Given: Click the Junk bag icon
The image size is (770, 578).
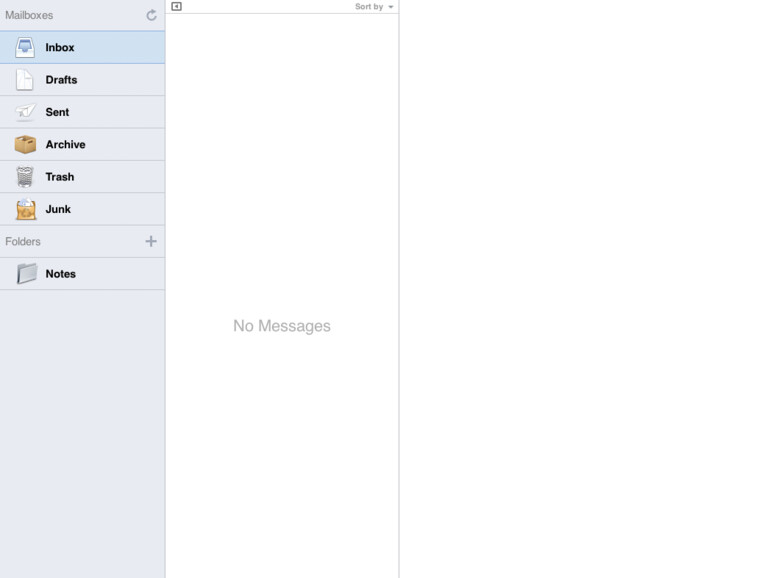Looking at the screenshot, I should point(26,209).
